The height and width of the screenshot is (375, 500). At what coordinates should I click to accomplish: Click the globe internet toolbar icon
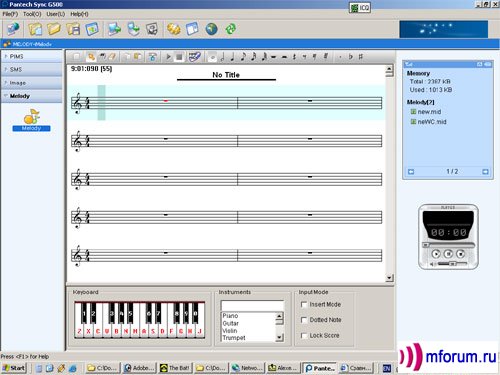[211, 29]
